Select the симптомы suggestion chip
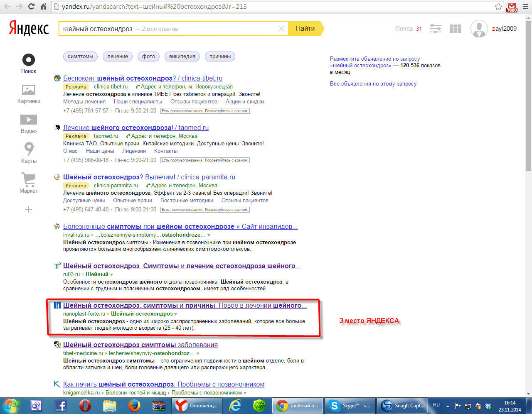 click(80, 56)
